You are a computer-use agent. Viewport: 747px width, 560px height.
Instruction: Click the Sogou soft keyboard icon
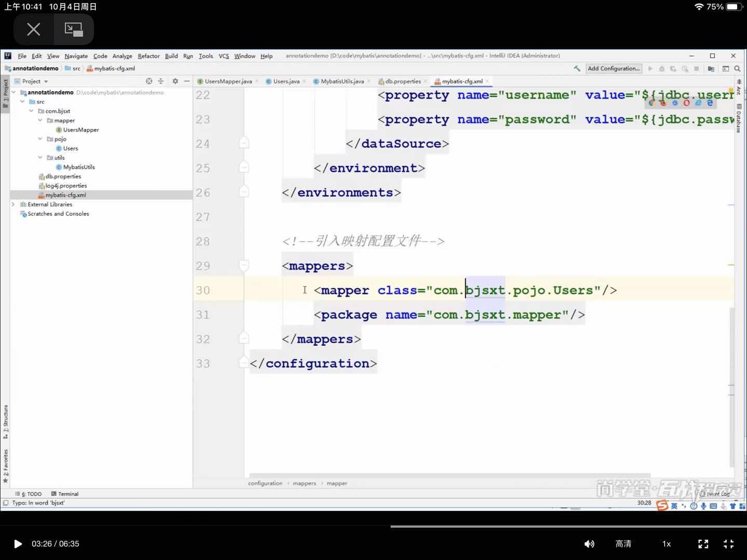tap(713, 506)
